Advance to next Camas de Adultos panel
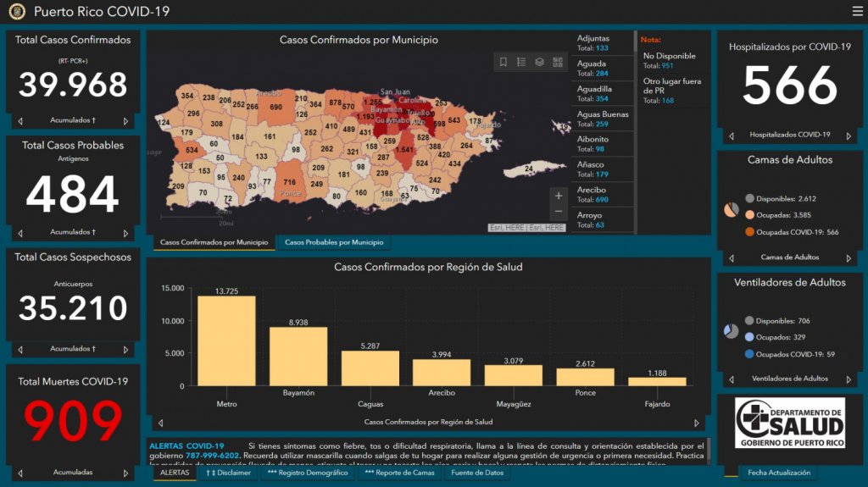The height and width of the screenshot is (487, 868). [849, 257]
